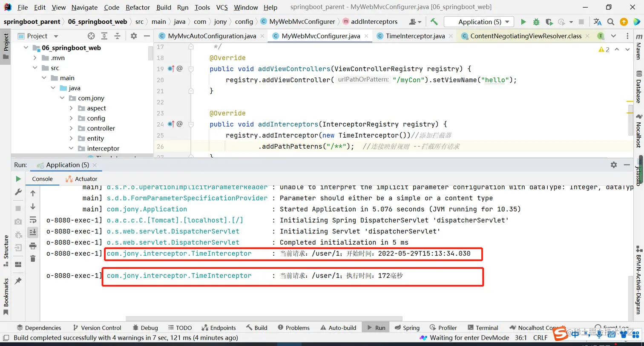Toggle soft-wrap in console
This screenshot has width=644, height=346.
[33, 220]
